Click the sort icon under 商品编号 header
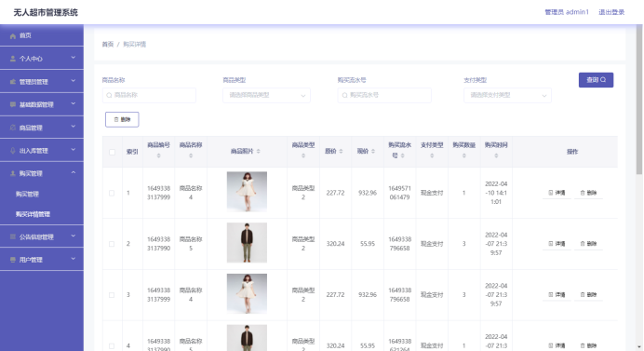The image size is (644, 351). click(158, 155)
